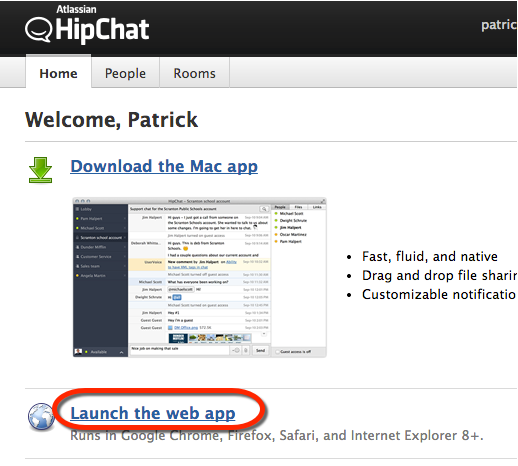Screen dimensions: 518x466
Task: Click the 'Customizable notifications' bullet
Action: click(439, 294)
